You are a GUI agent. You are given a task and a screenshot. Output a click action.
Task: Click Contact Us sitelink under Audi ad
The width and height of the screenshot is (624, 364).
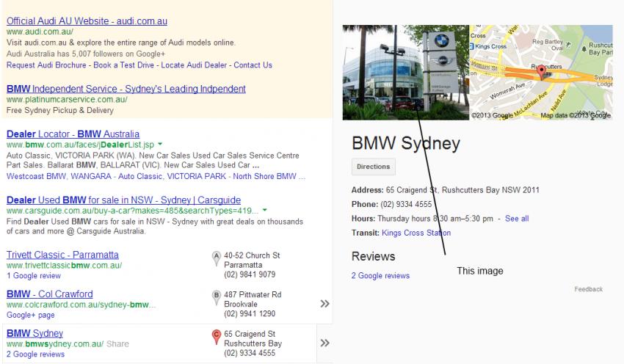[253, 65]
